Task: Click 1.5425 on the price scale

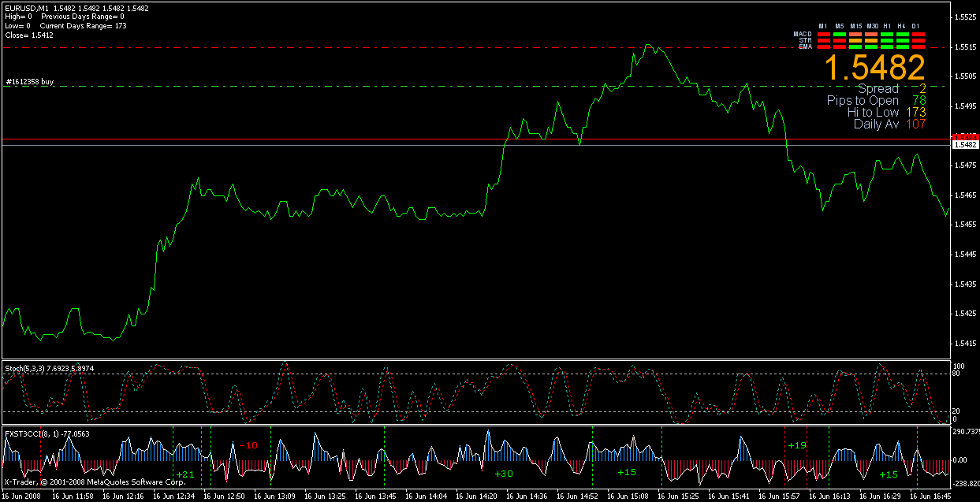Action: pos(966,314)
